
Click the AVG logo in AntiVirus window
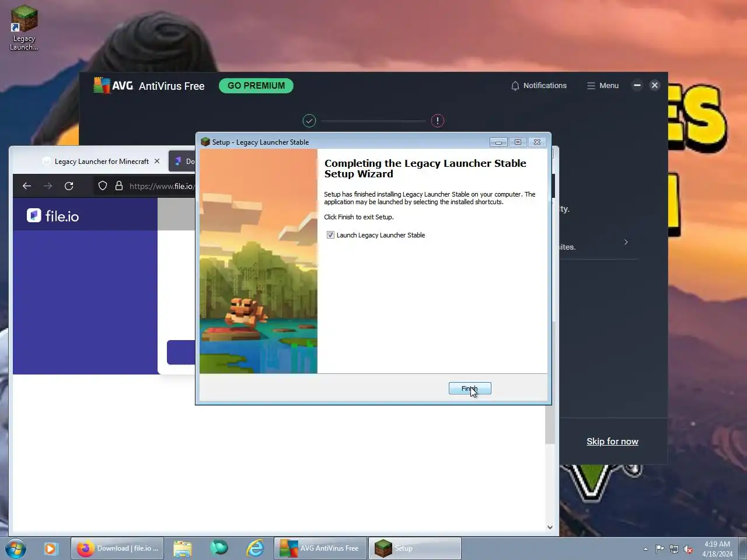point(113,86)
